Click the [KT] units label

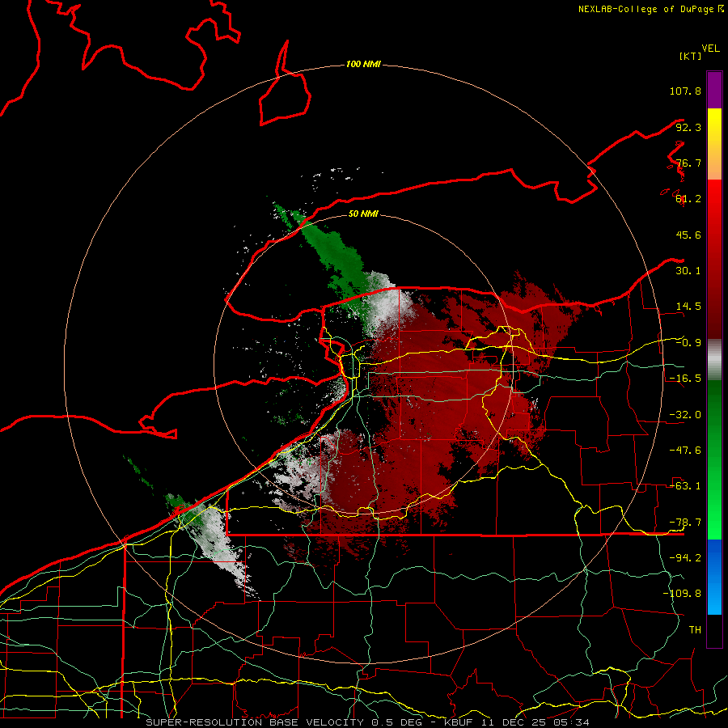coord(690,56)
